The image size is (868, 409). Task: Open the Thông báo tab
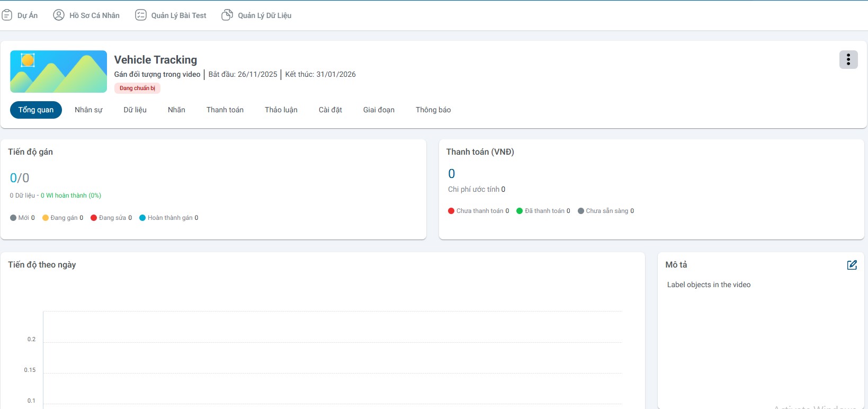point(433,110)
